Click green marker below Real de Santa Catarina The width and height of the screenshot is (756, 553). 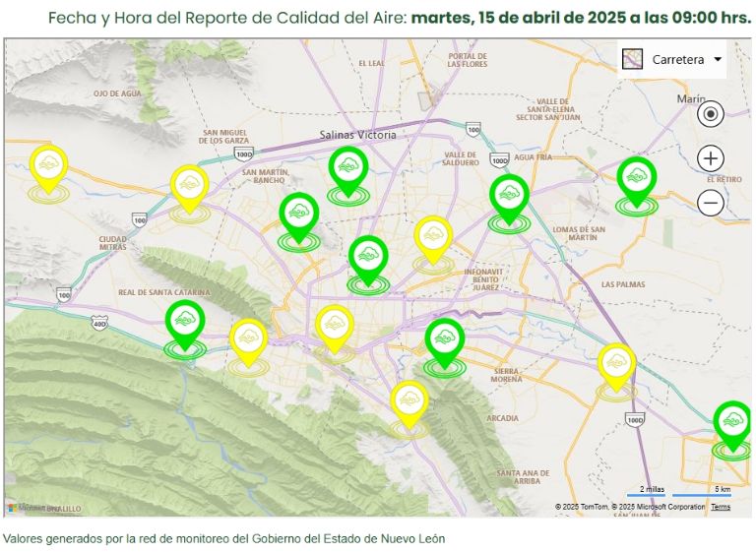(184, 322)
